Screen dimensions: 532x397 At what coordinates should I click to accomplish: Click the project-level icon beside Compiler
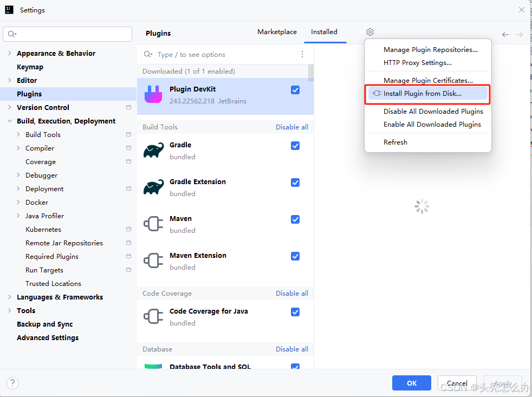[x=128, y=148]
